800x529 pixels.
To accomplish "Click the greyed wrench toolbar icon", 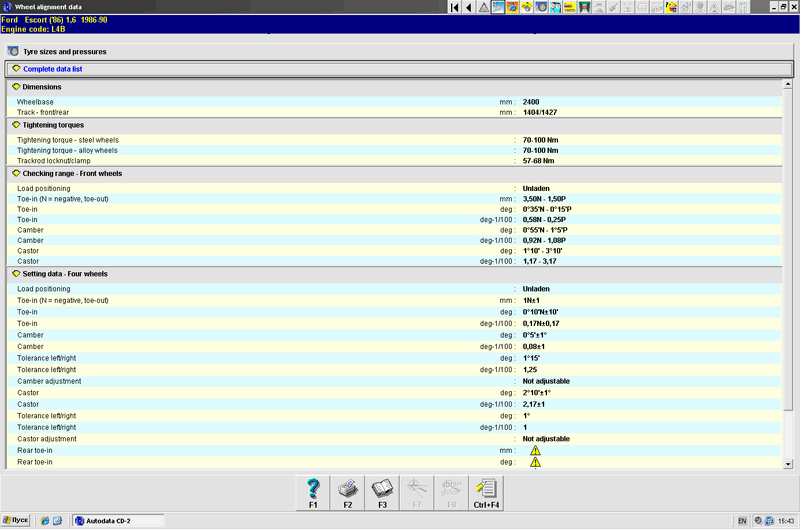I will 613,7.
